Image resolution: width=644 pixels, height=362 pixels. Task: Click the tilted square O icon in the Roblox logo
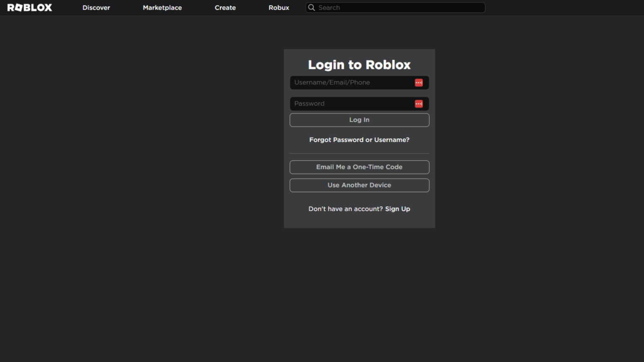[18, 7]
